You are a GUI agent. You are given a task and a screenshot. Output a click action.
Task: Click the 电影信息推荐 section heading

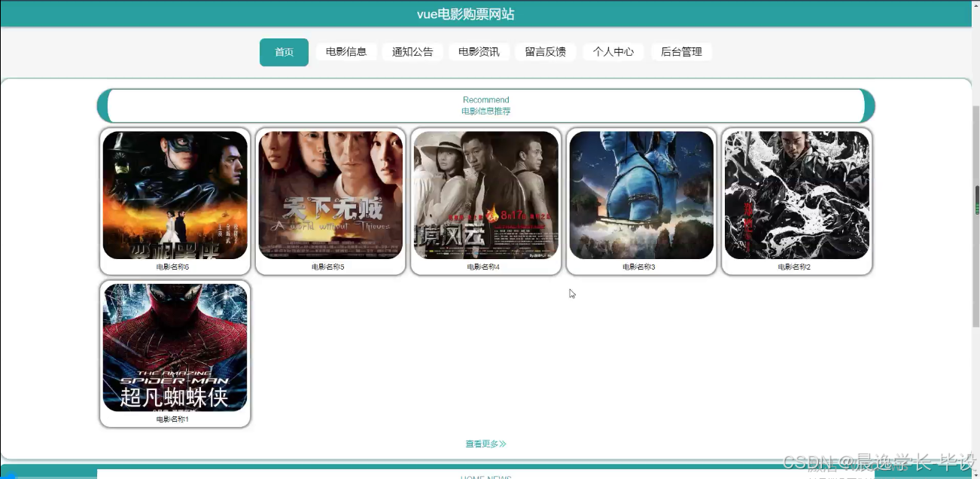click(x=486, y=111)
